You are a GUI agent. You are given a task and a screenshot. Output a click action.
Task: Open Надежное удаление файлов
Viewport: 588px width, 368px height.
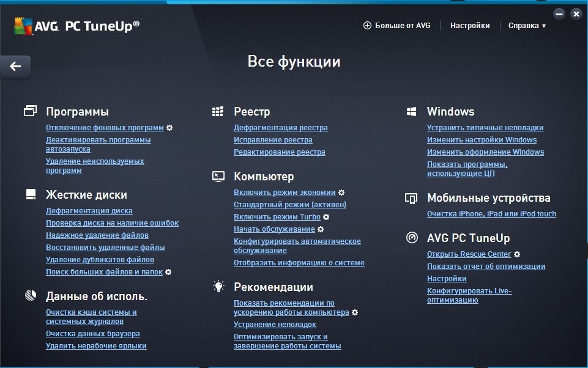(97, 235)
